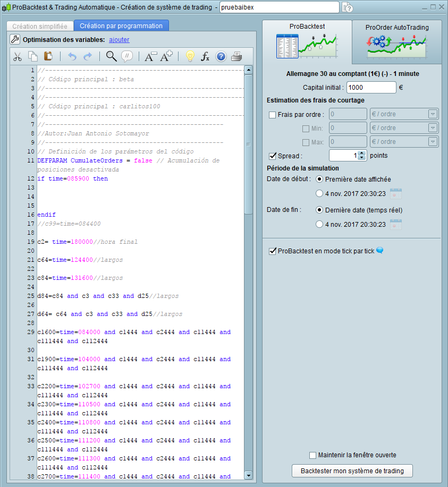
Task: Click Backtester mon système de trading
Action: coord(352,471)
